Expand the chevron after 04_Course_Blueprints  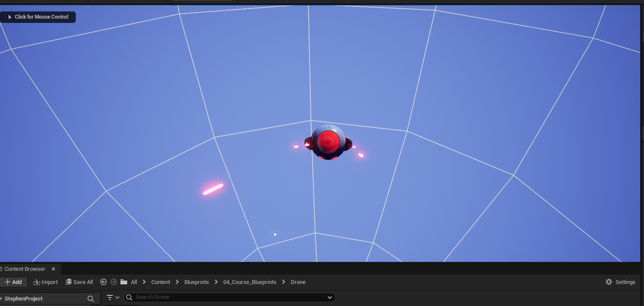(x=284, y=282)
